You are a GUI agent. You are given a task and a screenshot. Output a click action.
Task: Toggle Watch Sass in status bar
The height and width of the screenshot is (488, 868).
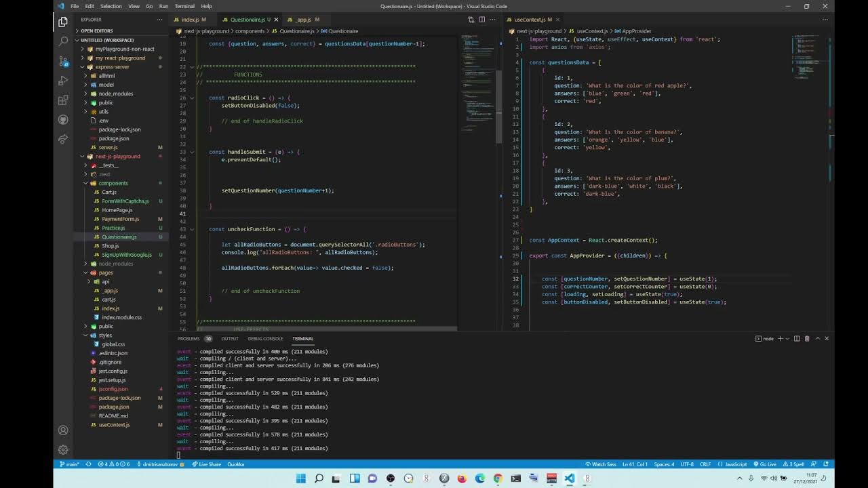pyautogui.click(x=601, y=464)
